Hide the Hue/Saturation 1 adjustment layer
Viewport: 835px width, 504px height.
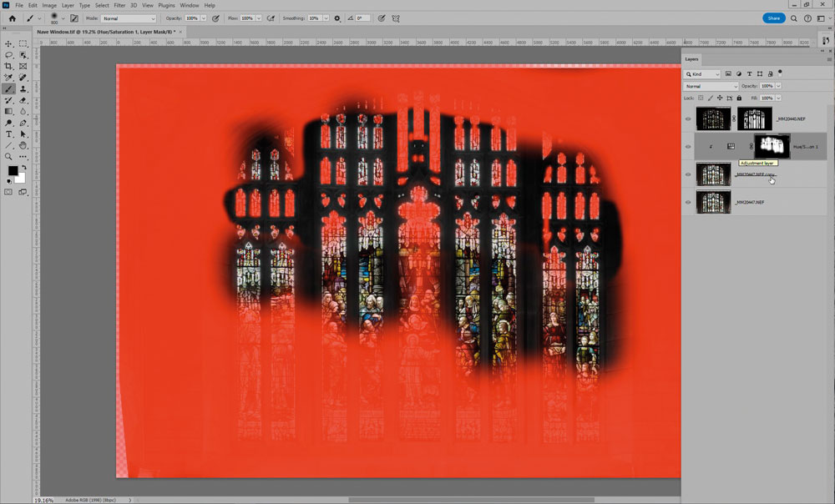coord(688,146)
